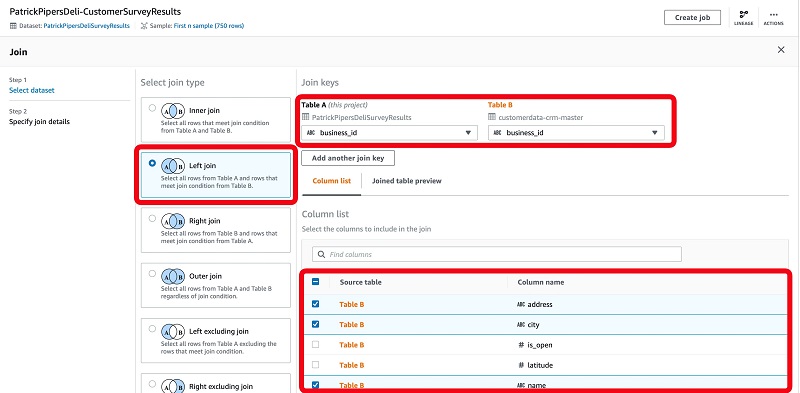
Task: Select the Outer join radio button
Action: [152, 274]
